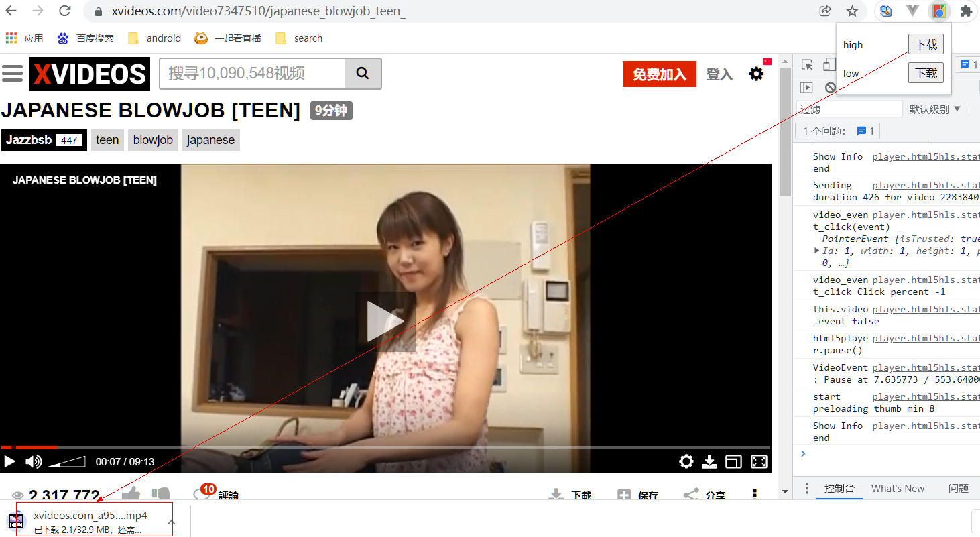Toggle device toolbar in DevTools

(x=829, y=65)
